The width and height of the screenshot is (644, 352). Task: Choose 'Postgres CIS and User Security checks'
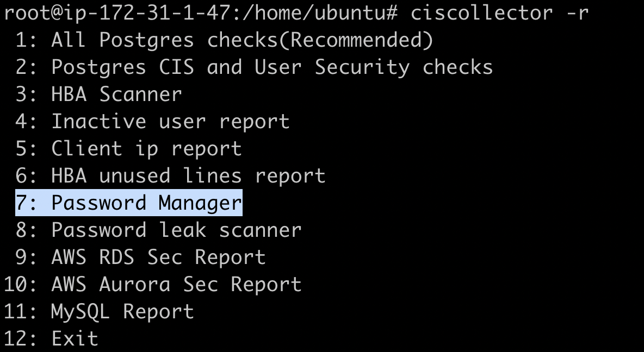click(272, 67)
